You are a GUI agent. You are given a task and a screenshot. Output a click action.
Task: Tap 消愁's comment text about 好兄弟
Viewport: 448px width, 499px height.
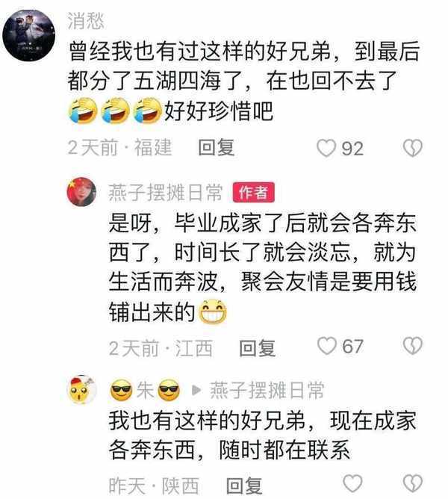click(x=243, y=81)
